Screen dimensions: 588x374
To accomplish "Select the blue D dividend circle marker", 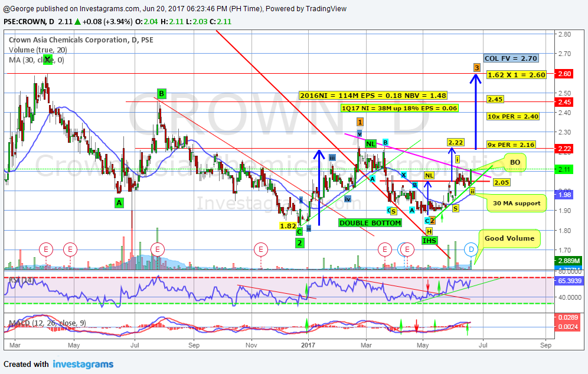I will pyautogui.click(x=471, y=250).
